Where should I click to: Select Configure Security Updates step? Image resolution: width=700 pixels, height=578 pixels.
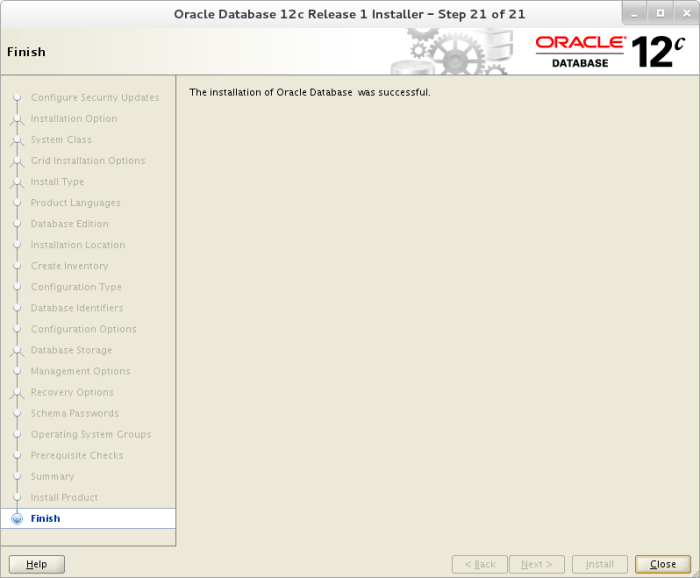click(95, 97)
